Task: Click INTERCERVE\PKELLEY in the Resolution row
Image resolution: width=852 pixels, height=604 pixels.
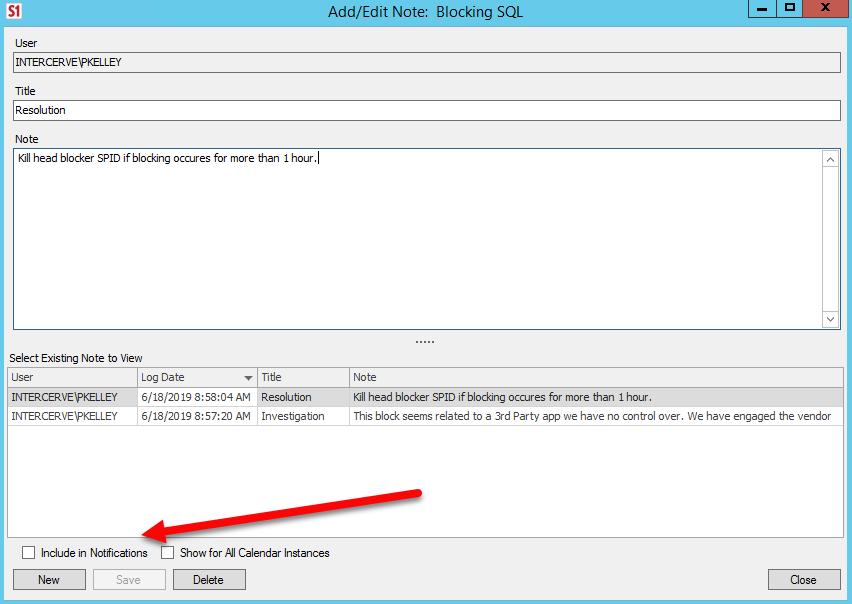Action: (72, 397)
